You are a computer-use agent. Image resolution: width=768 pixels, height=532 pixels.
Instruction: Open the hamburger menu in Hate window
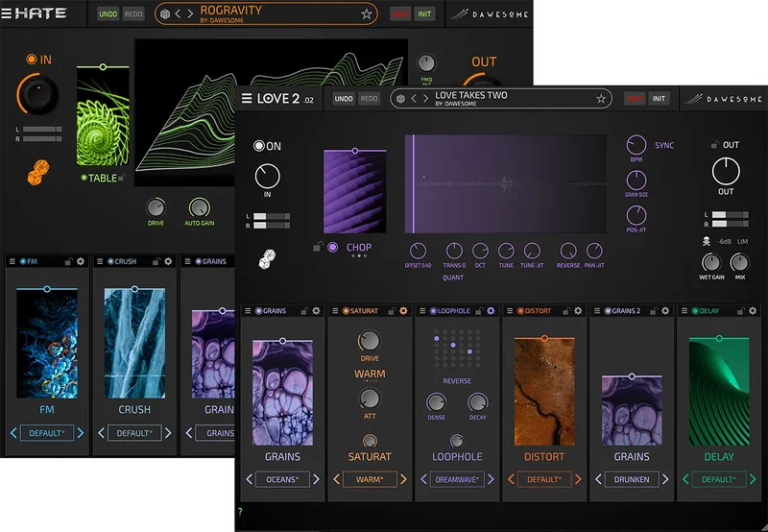(x=6, y=13)
